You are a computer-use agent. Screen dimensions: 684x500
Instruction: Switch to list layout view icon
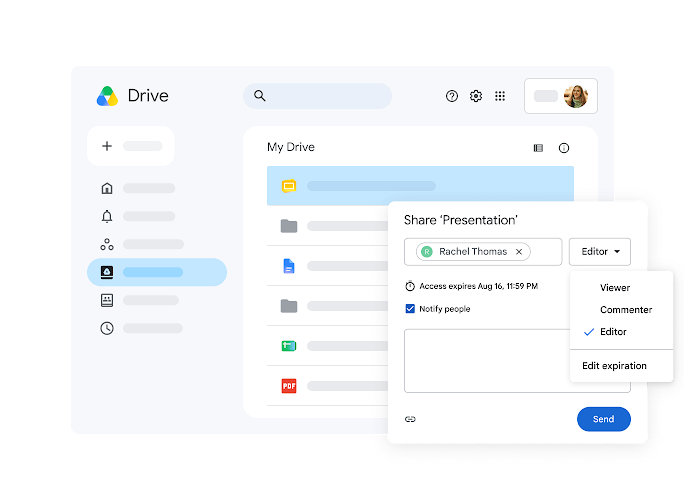pos(538,148)
